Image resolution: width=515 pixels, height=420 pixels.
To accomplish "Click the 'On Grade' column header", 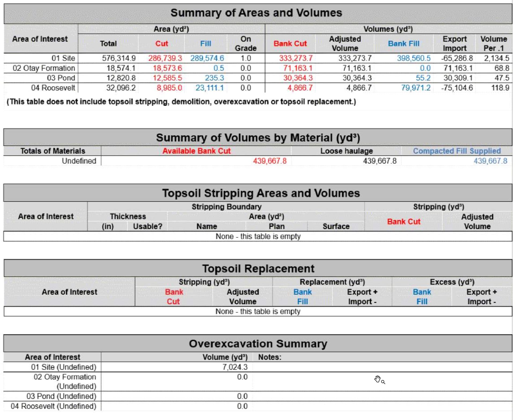I will pos(246,43).
